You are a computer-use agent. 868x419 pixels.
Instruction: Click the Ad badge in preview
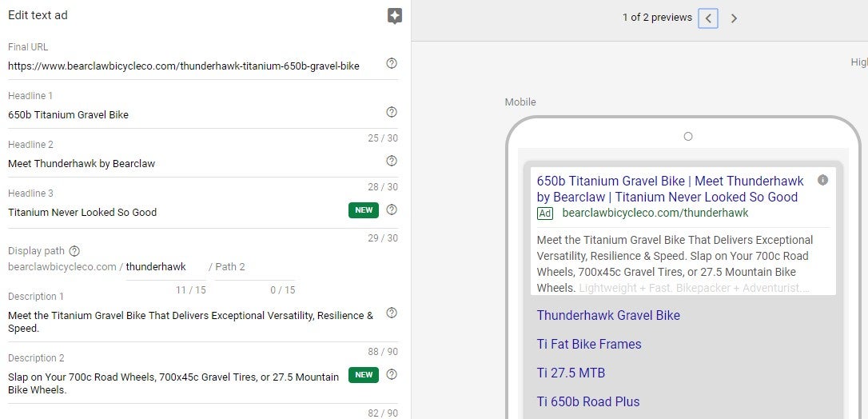pos(545,213)
